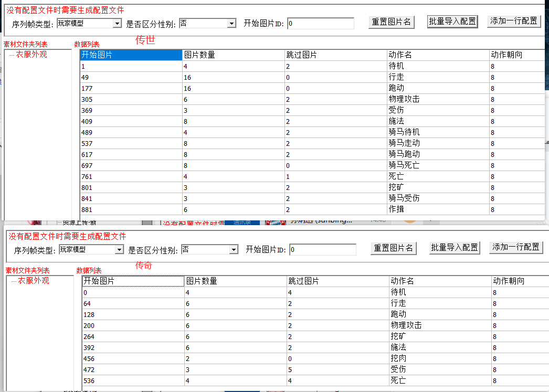Open 是否区分性别 dropdown in upper window

coord(231,24)
